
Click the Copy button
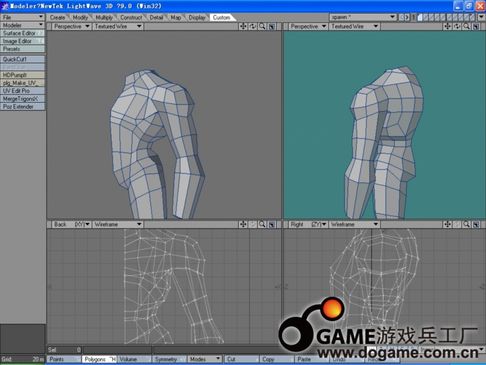pyautogui.click(x=277, y=359)
